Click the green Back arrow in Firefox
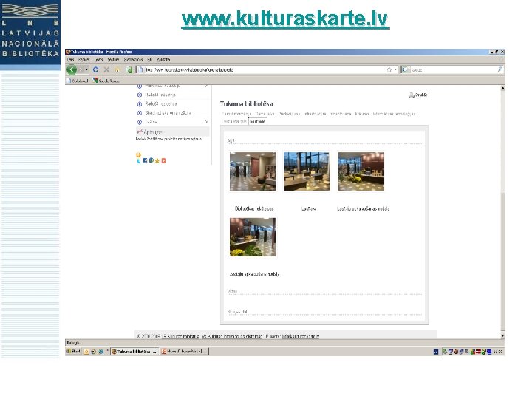 [71, 69]
